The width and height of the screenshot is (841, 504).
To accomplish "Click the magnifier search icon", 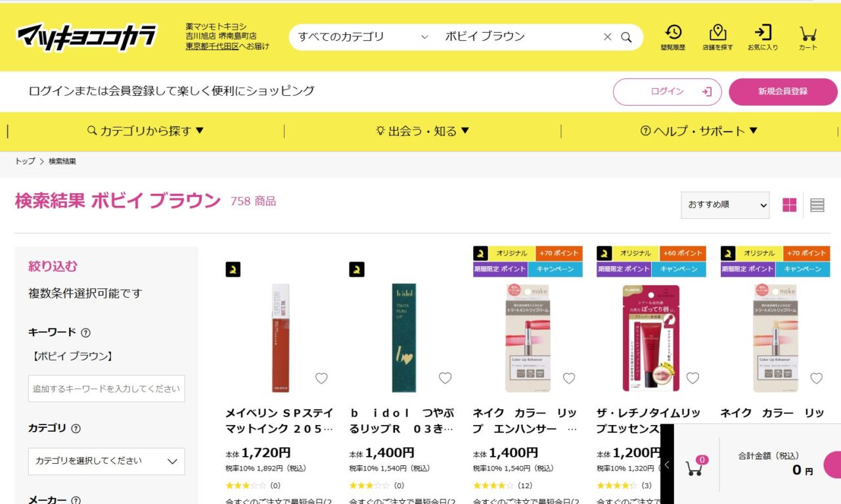I will pos(626,37).
